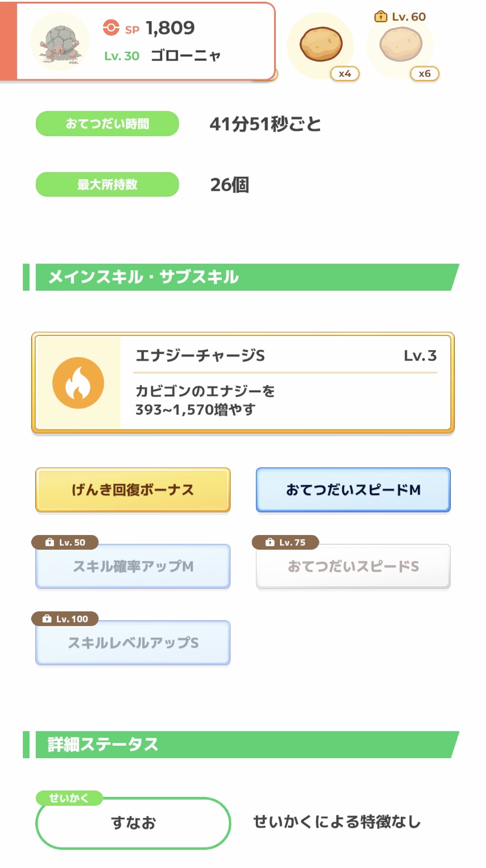This screenshot has width=486, height=868.
Task: Tap the lock icon on Lv. 50 badge
Action: coord(49,542)
